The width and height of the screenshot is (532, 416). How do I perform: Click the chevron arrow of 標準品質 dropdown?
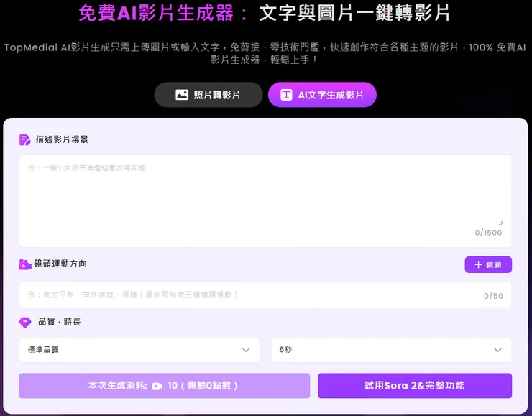click(x=246, y=350)
